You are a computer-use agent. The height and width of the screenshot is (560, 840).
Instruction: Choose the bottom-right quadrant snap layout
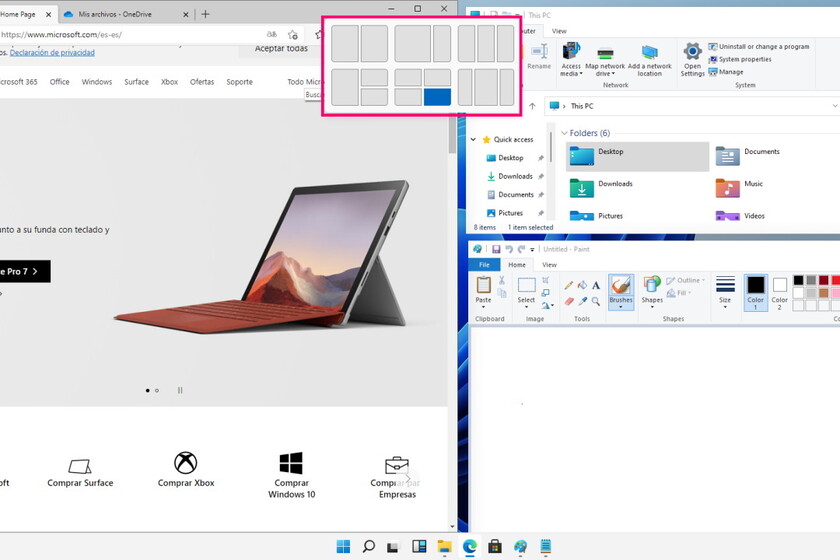437,97
